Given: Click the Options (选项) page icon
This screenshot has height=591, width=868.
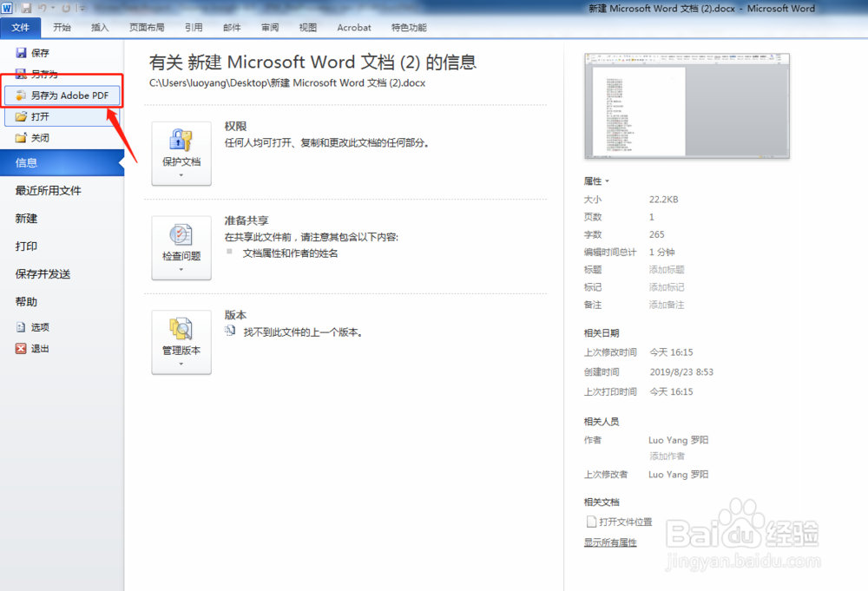Looking at the screenshot, I should pyautogui.click(x=21, y=327).
